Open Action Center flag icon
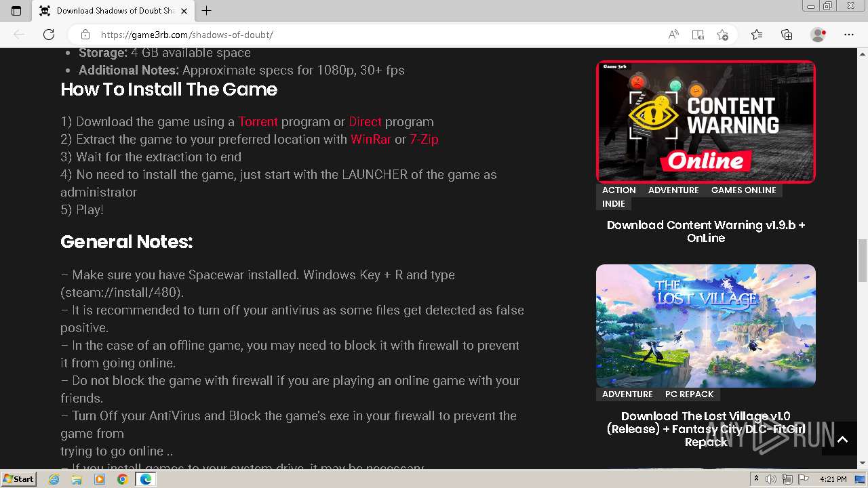868x488 pixels. [x=804, y=479]
